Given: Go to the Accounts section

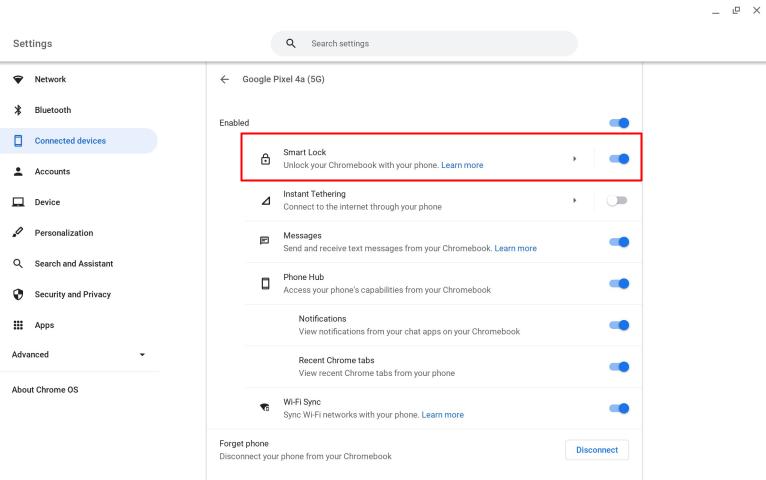Looking at the screenshot, I should [x=78, y=171].
